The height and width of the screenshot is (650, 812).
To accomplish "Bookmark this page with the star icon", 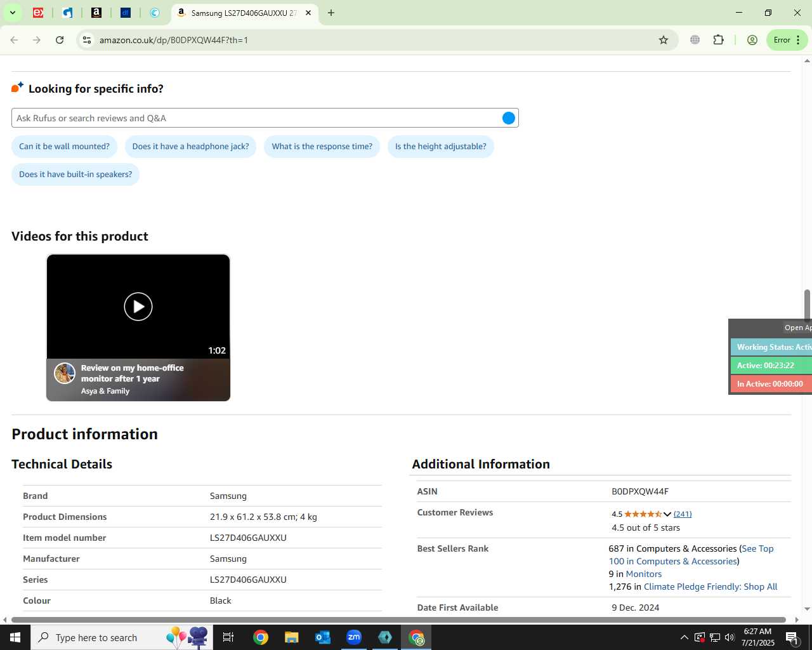I will click(664, 40).
